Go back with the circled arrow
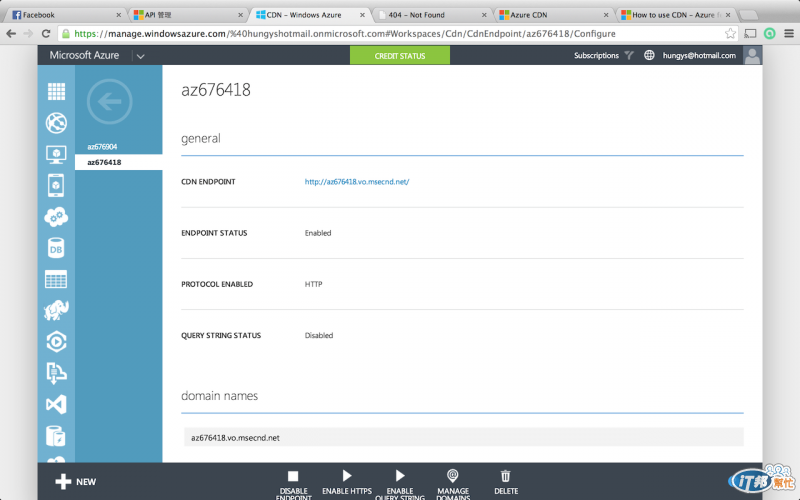The width and height of the screenshot is (800, 500). point(110,102)
